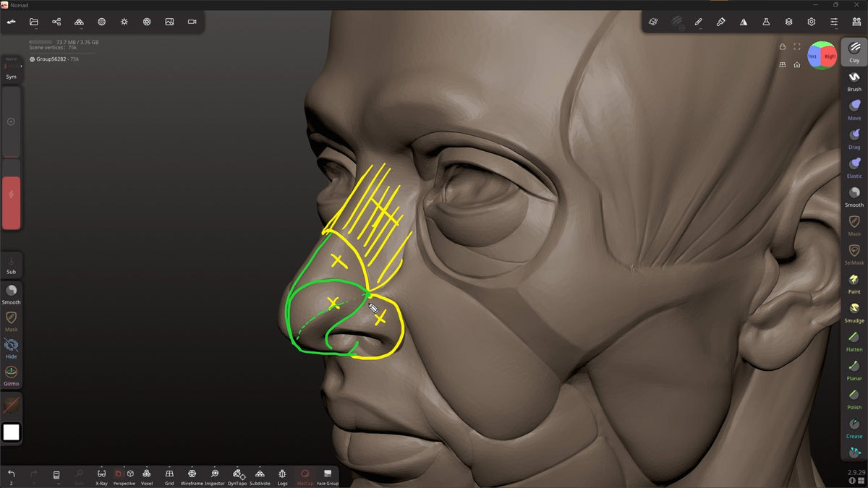Select the SelMask tool
This screenshot has height=488, width=868.
[854, 254]
